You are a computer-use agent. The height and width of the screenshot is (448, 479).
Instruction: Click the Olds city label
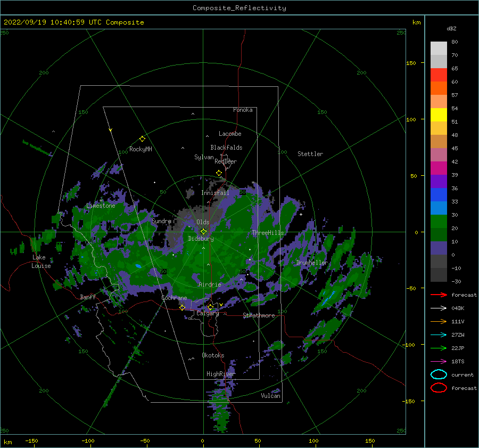coord(203,222)
